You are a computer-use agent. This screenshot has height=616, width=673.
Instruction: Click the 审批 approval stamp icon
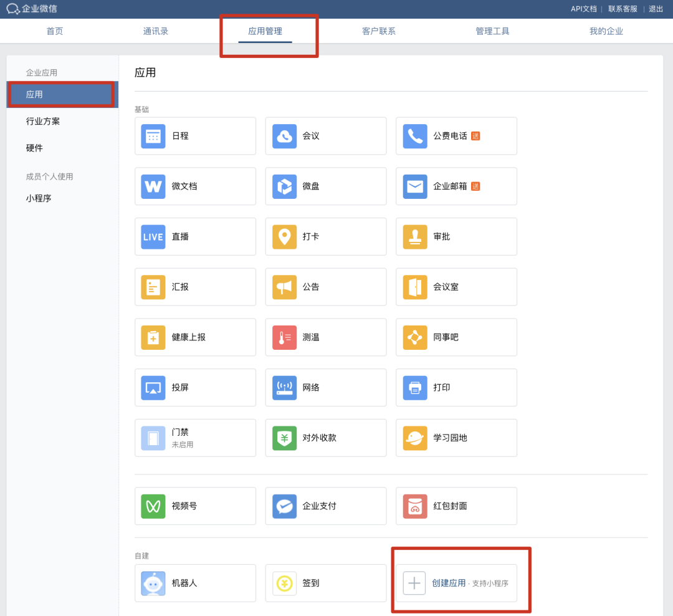[415, 237]
